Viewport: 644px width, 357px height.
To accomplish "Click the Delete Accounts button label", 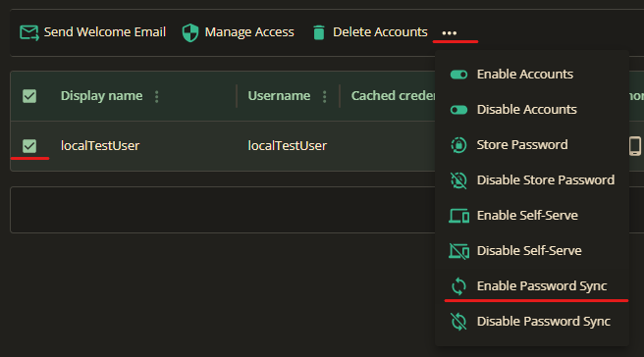I will [x=380, y=32].
